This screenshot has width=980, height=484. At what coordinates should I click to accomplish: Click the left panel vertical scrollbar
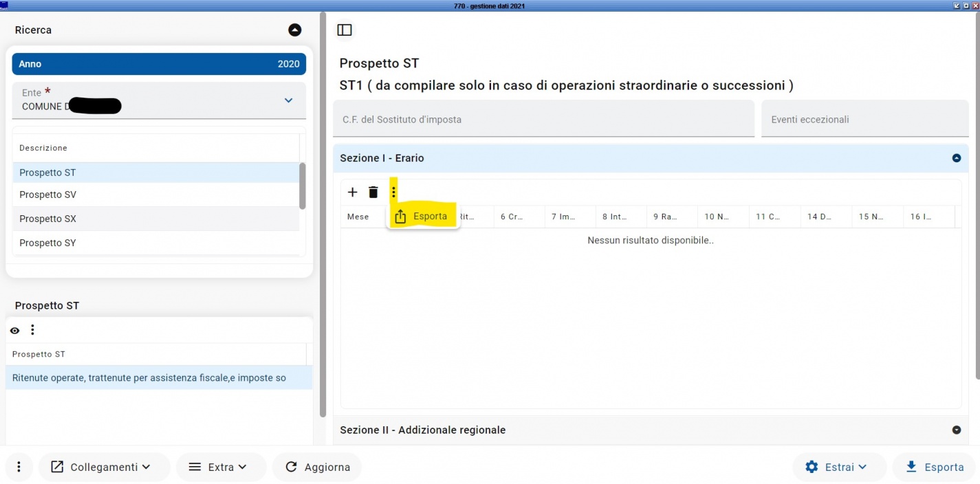tap(323, 214)
